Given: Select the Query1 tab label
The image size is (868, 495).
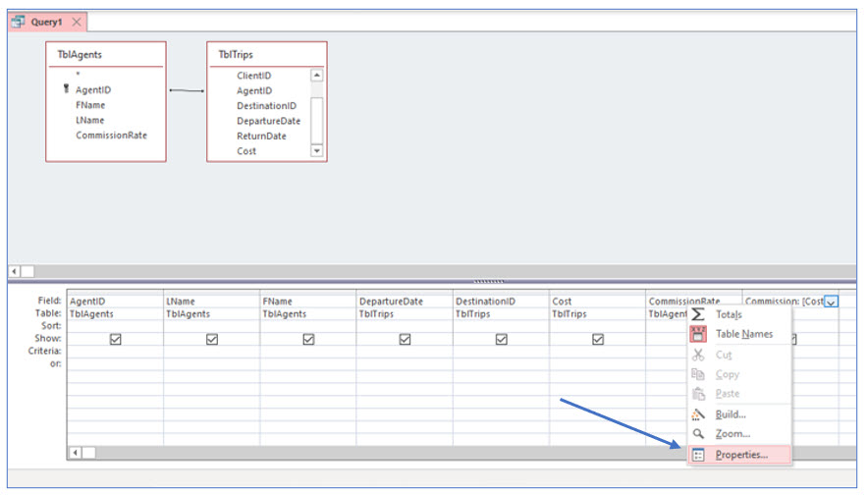Looking at the screenshot, I should coord(46,22).
